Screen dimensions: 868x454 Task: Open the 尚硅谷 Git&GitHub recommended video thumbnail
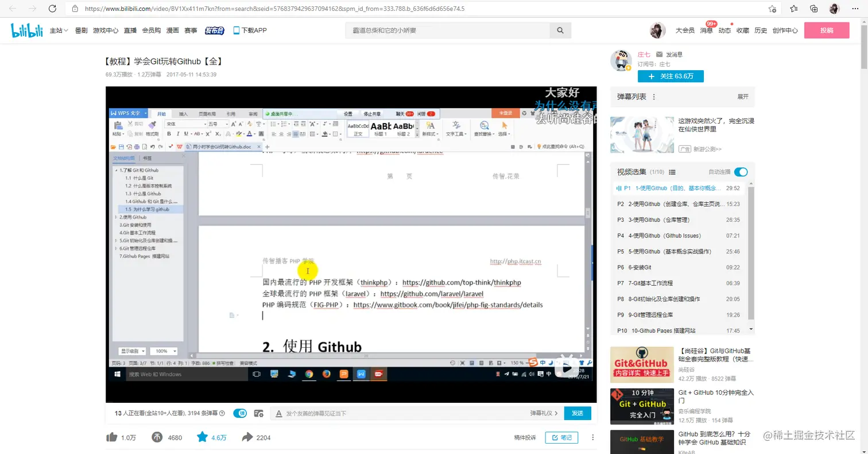tap(642, 364)
